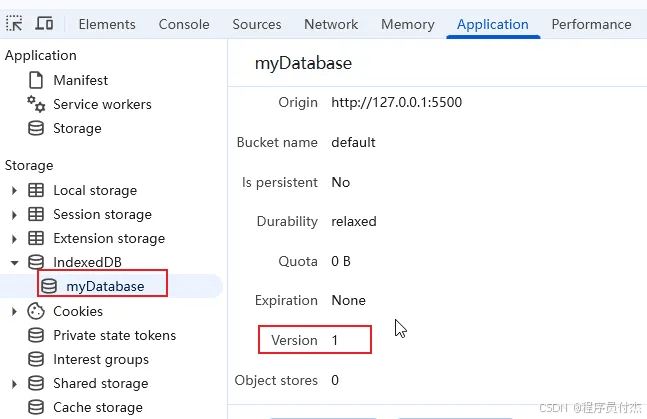Toggle the device toolbar icon
647x419 pixels.
44,24
